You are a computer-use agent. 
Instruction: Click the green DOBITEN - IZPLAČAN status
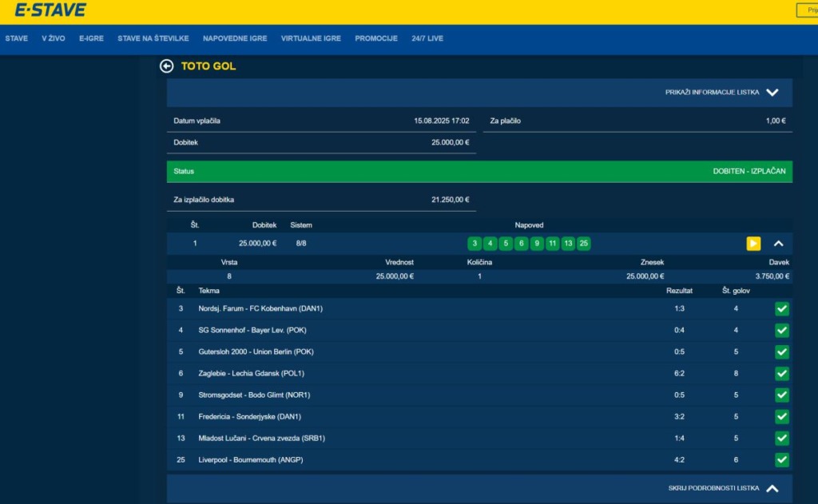coord(749,171)
